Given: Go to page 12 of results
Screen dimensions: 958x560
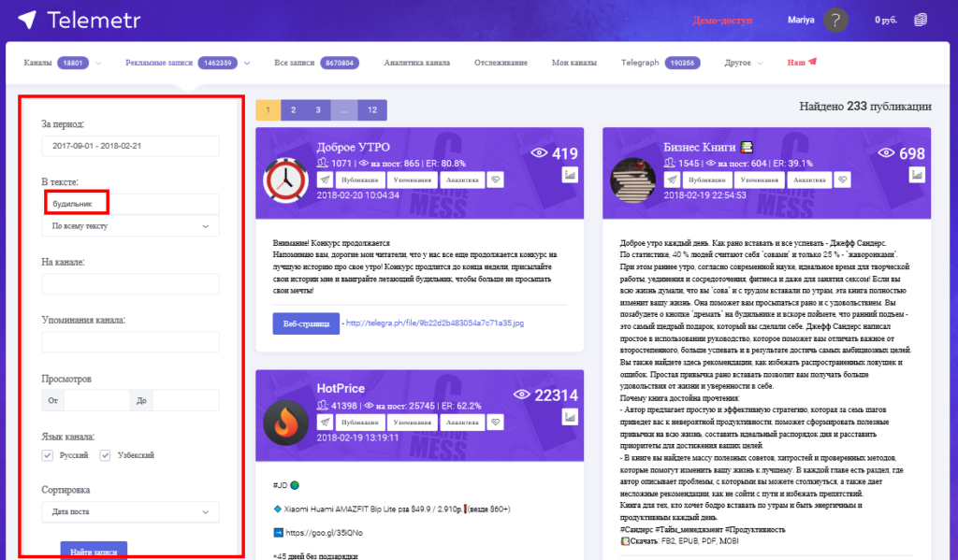Looking at the screenshot, I should (x=372, y=110).
